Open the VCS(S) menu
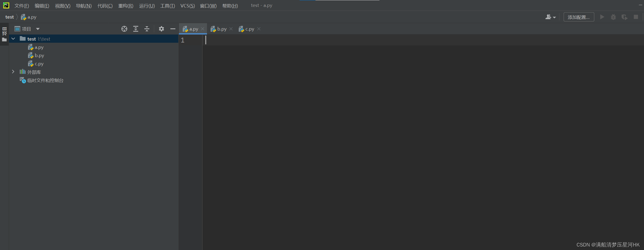This screenshot has width=644, height=250. click(x=187, y=6)
